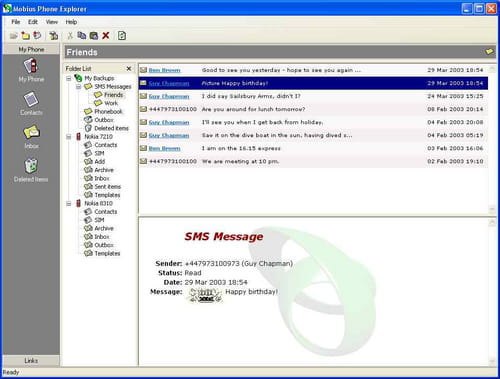This screenshot has height=379, width=500.
Task: Click the Copy toolbar icon
Action: (x=82, y=35)
